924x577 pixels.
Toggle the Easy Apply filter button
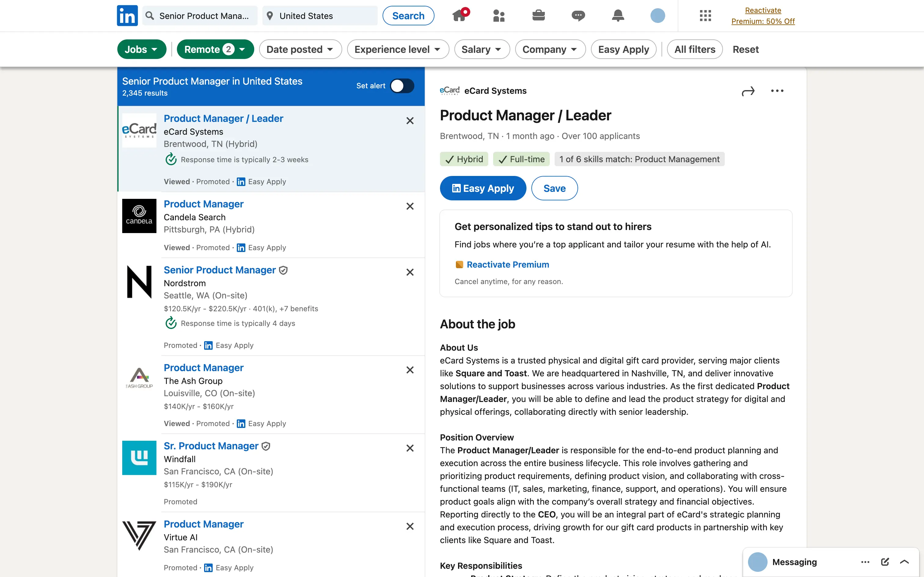pyautogui.click(x=624, y=49)
